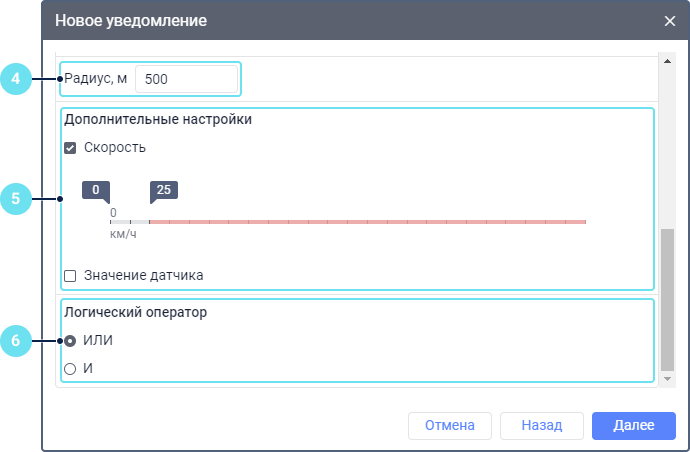Click the red portion of speed slider
The height and width of the screenshot is (452, 690).
pyautogui.click(x=367, y=222)
